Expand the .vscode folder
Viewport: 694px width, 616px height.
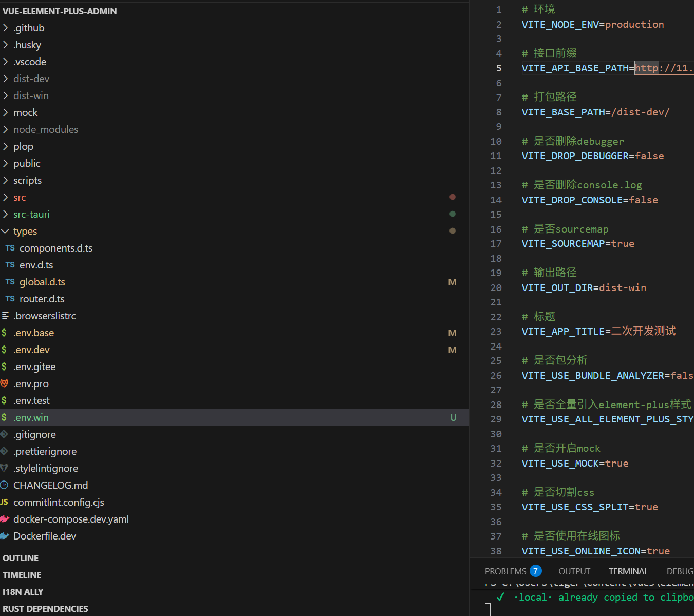point(6,62)
